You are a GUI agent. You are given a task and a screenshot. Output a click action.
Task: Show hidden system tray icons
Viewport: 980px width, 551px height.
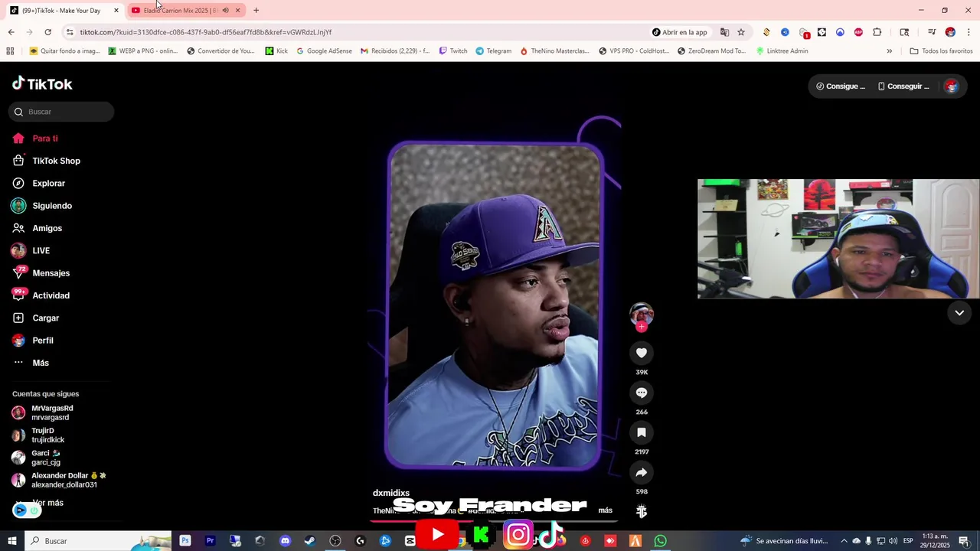point(844,541)
